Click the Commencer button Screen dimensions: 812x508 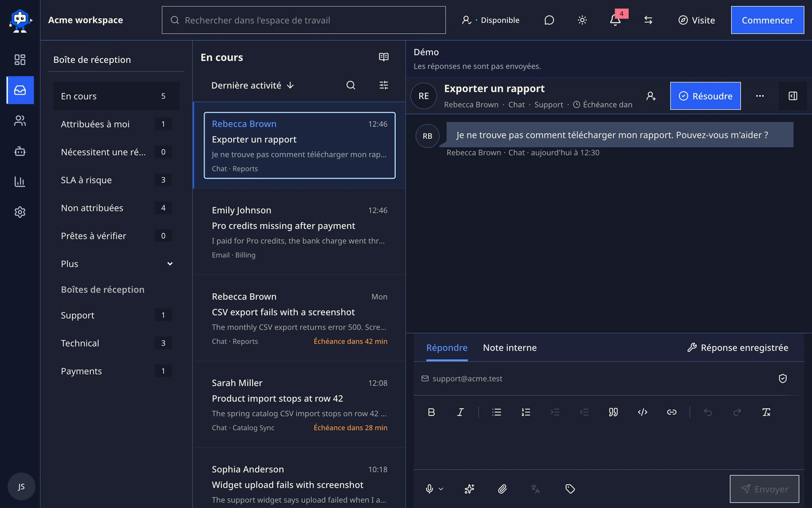pyautogui.click(x=767, y=20)
